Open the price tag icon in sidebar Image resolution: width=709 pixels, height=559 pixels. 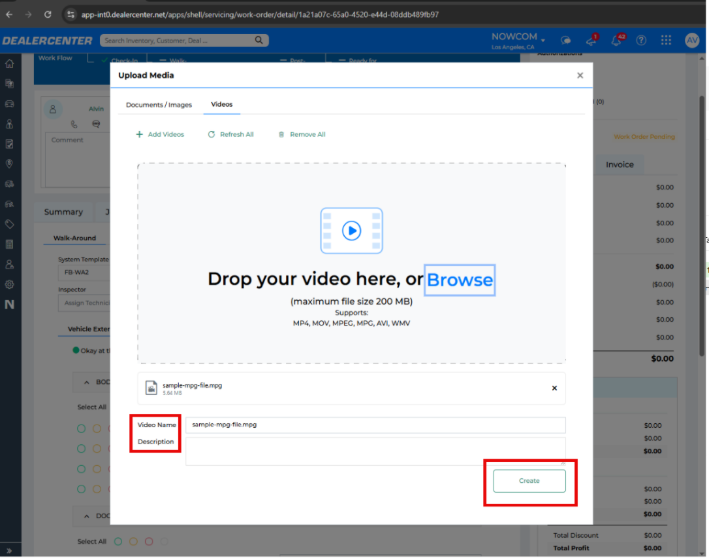(9, 224)
